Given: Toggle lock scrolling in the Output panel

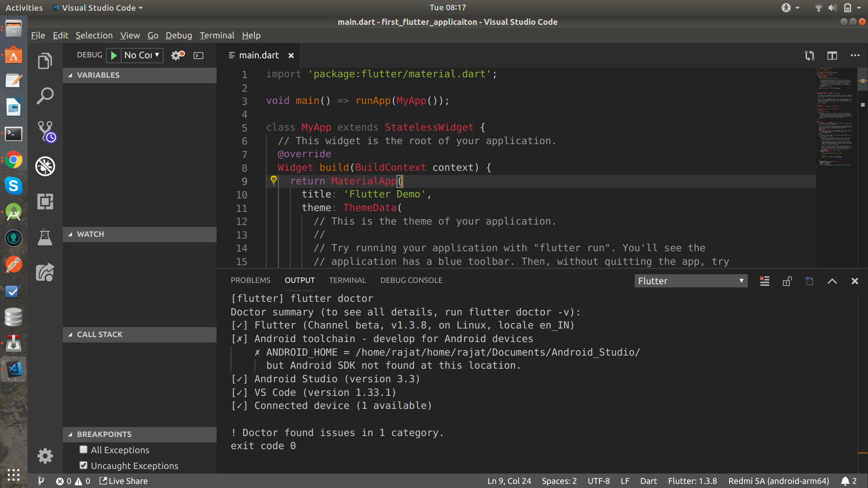Looking at the screenshot, I should 787,281.
